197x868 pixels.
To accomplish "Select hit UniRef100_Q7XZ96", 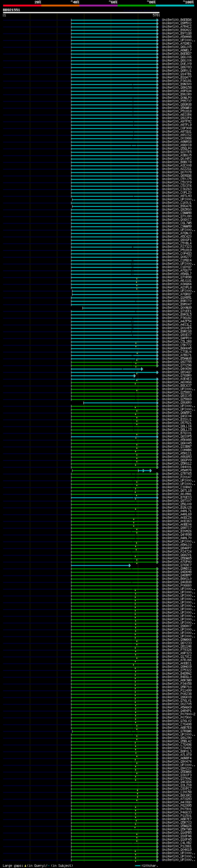I will 176,365.
